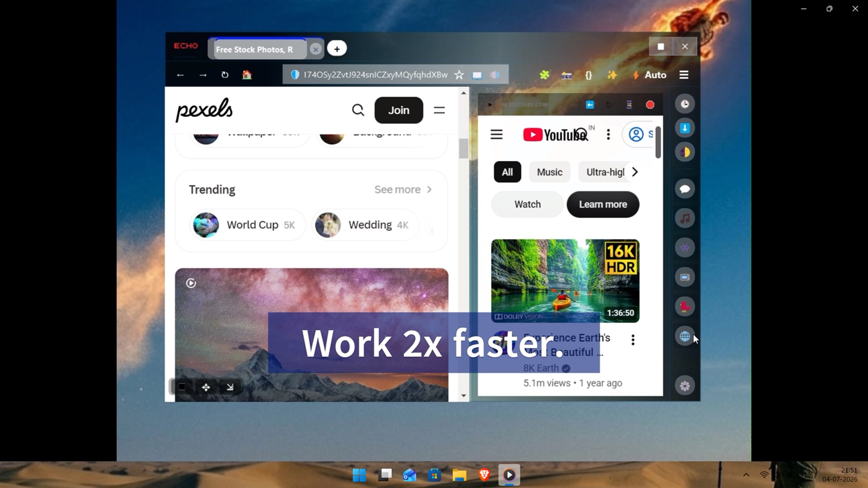Screen dimensions: 868x488
Task: Open extensions via green puzzle icon
Action: coord(544,75)
